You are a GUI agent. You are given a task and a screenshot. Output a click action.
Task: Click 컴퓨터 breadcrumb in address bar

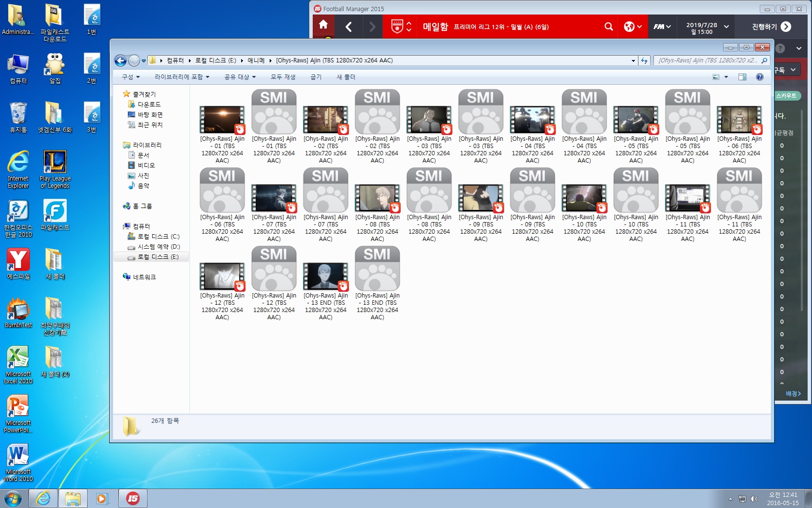175,60
